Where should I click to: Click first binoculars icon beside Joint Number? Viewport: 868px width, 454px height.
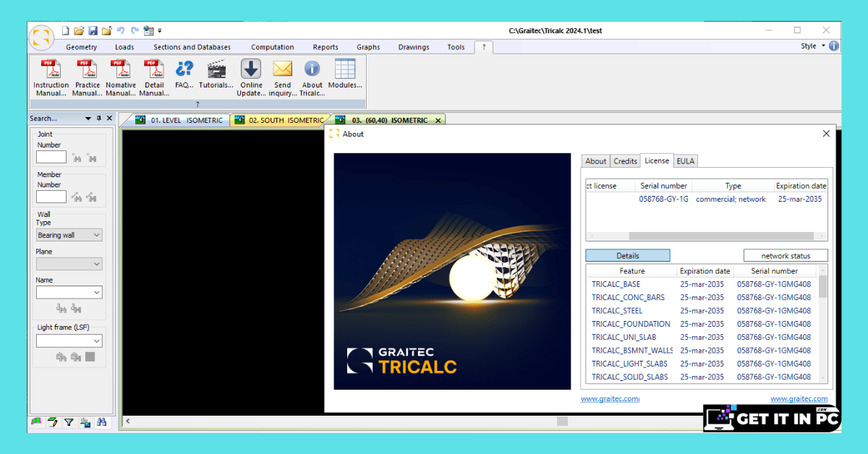coord(77,157)
